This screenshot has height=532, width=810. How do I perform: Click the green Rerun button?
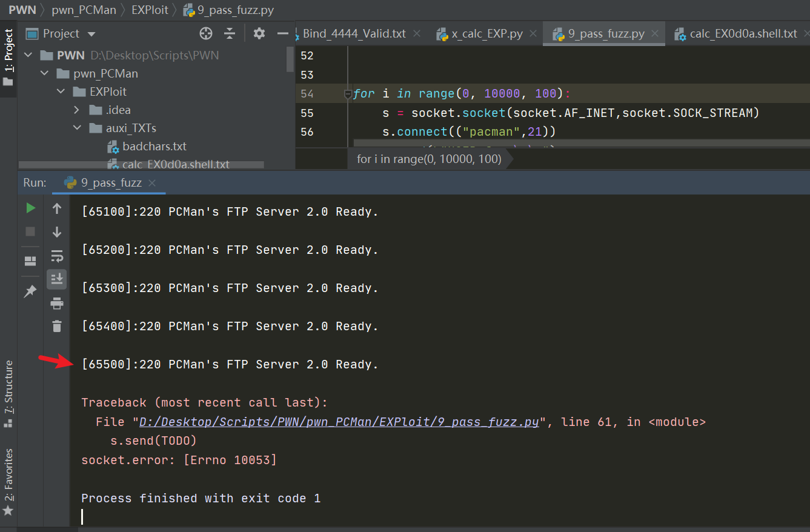[x=30, y=208]
